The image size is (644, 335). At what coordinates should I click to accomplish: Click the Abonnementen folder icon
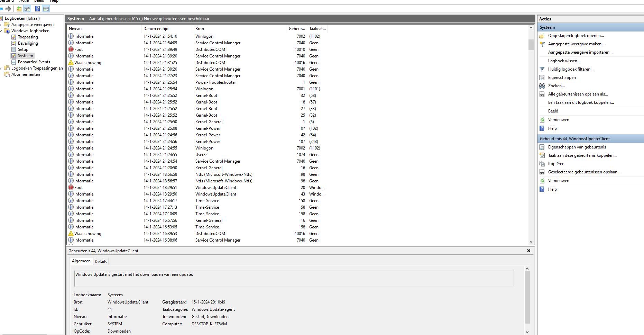(7, 74)
